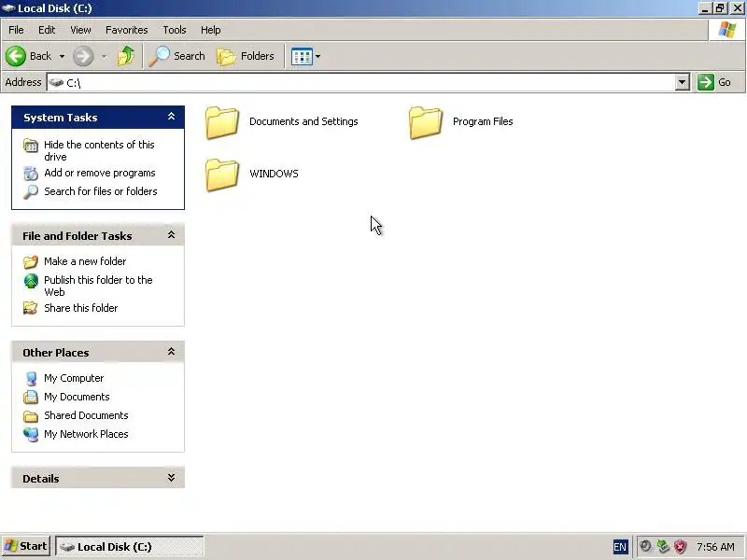Click the Search magnifier toolbar button
This screenshot has width=747, height=560.
176,56
